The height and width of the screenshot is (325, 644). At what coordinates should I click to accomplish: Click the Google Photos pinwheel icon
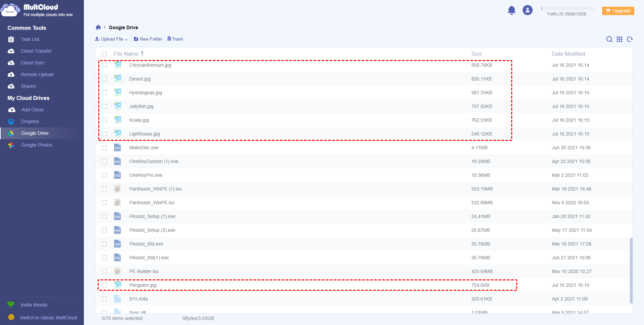click(x=11, y=145)
